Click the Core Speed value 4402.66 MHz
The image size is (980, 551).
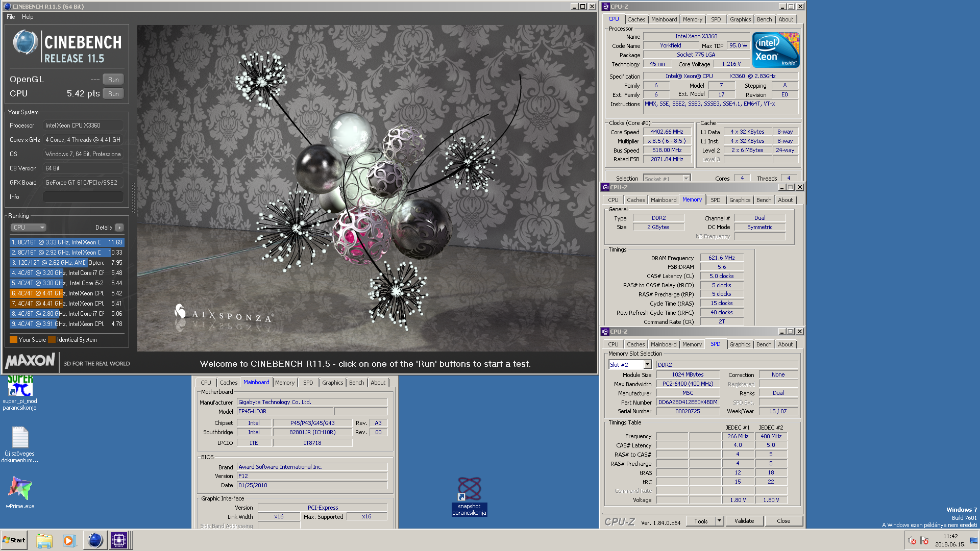667,132
